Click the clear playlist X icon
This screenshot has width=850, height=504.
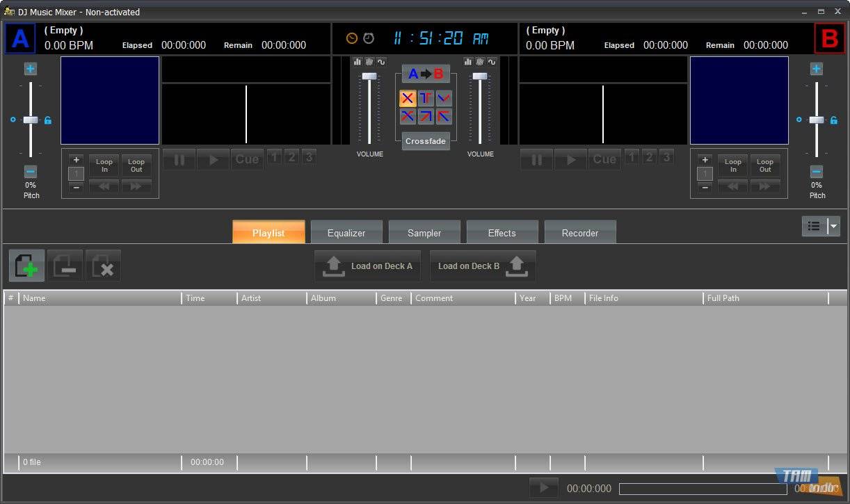(x=103, y=266)
